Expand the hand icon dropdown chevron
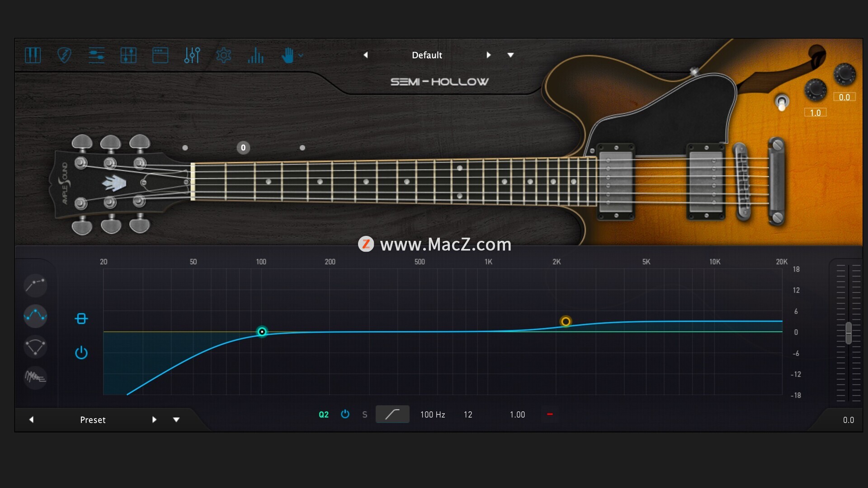Image resolution: width=868 pixels, height=488 pixels. click(x=301, y=56)
